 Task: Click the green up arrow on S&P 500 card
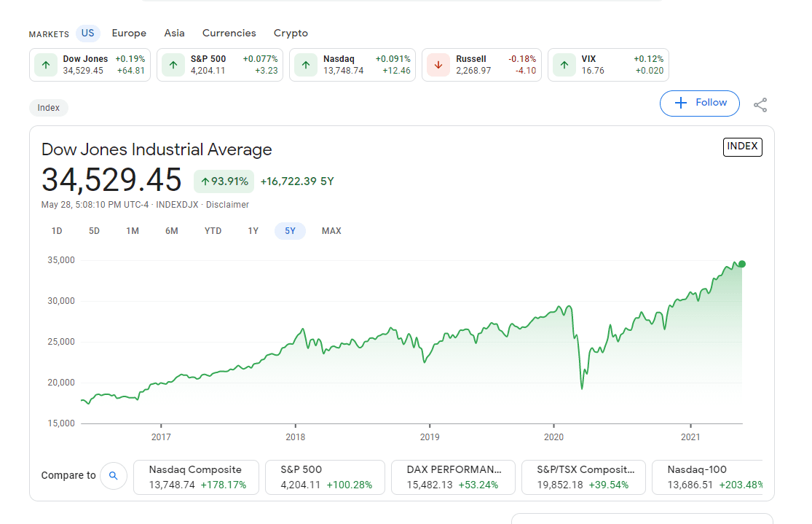[x=173, y=65]
